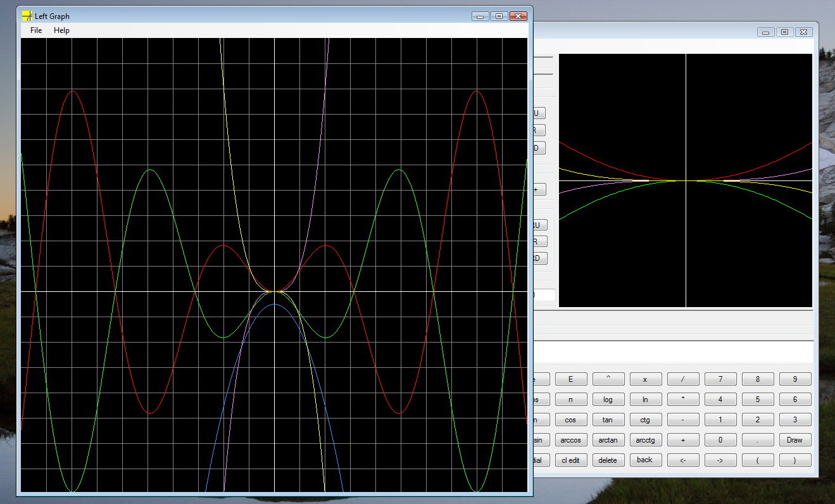Screen dimensions: 835x504
Task: Click digit 7 on the keypad
Action: [x=720, y=379]
